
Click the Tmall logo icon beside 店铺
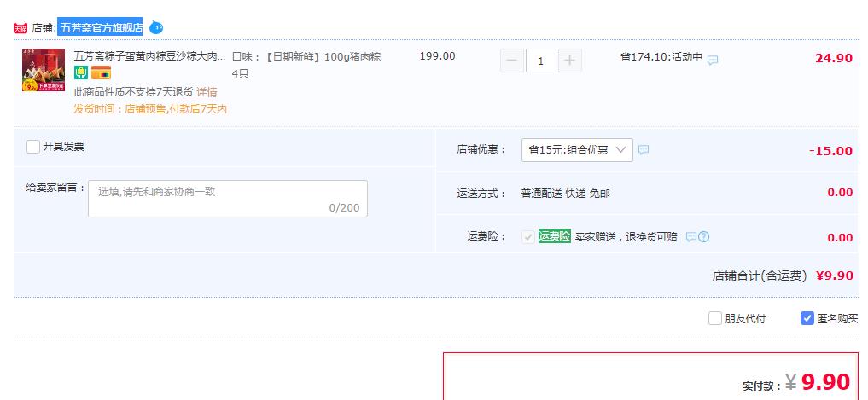20,28
